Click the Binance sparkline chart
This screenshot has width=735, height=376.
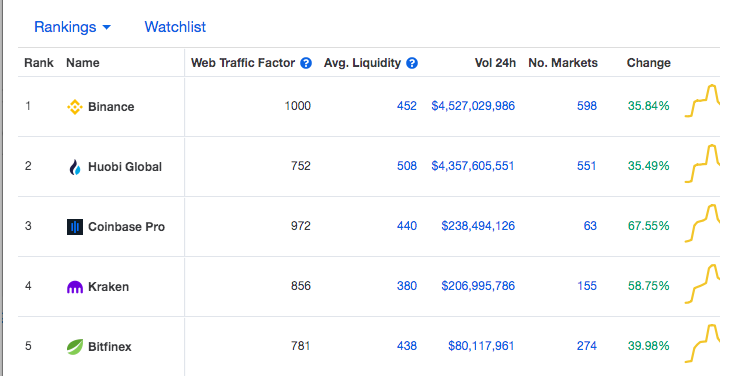[702, 101]
